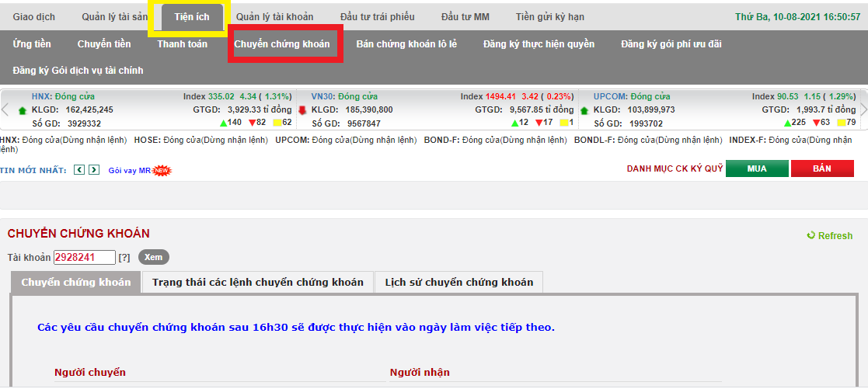The image size is (868, 389).
Task: Click UPCOM decliners count 63 triangle
Action: click(x=817, y=122)
